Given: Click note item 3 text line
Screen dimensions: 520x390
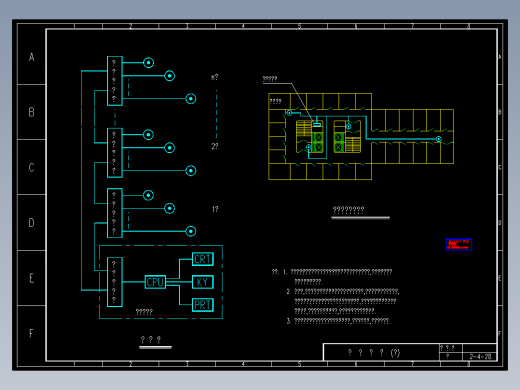Looking at the screenshot, I should 338,321.
